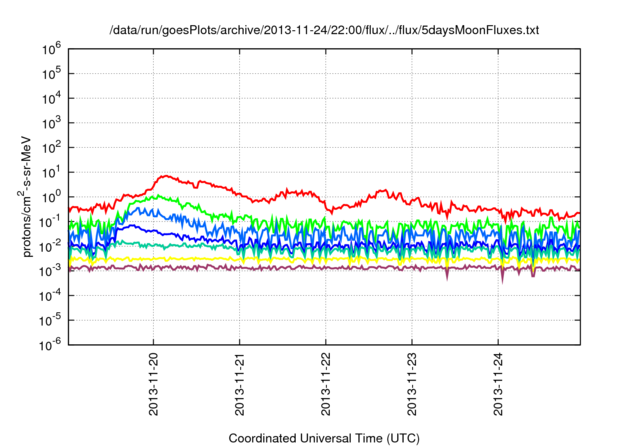Click the Coordinated Universal Time (UTC) axis title

coord(324,439)
